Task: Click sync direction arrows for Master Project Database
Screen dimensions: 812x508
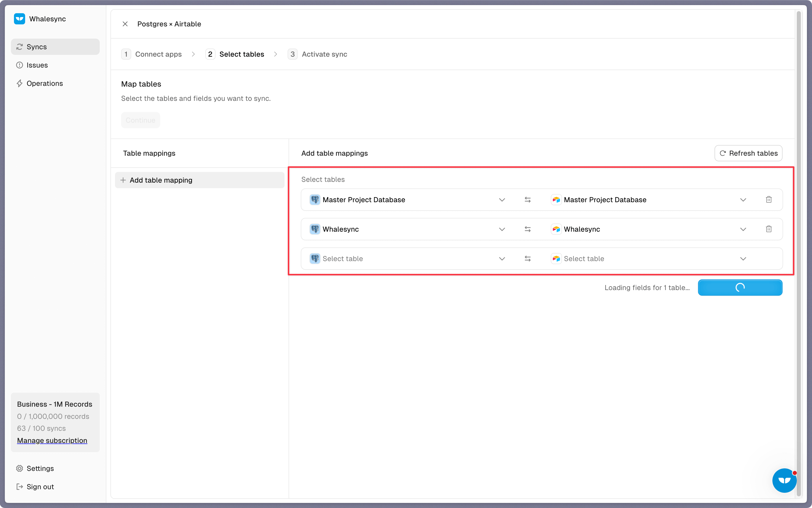Action: coord(528,200)
